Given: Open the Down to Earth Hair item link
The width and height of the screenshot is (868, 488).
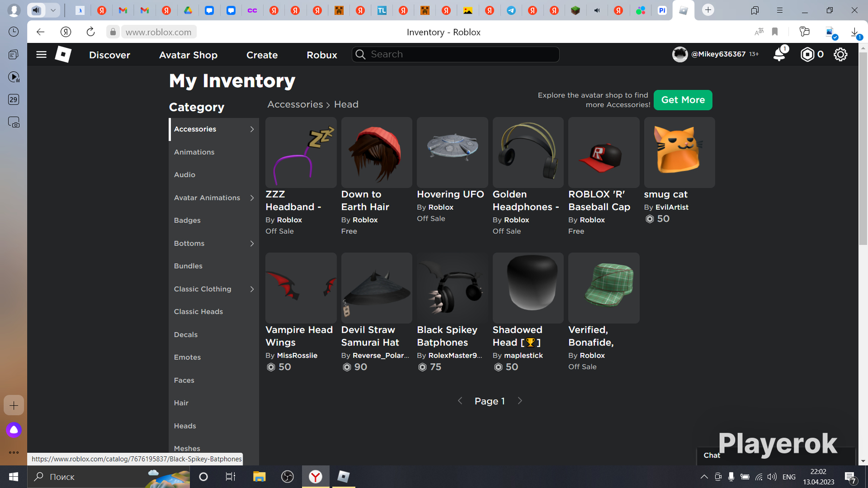Looking at the screenshot, I should [365, 201].
